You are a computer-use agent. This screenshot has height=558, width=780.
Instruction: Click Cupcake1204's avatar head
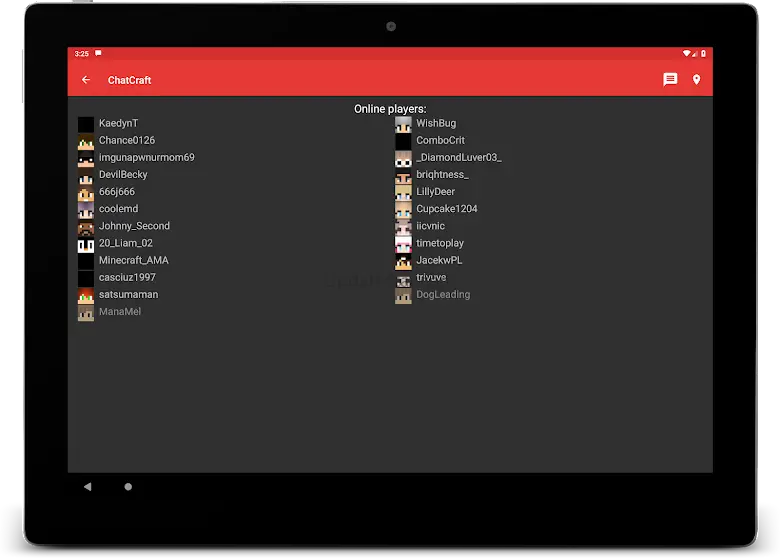point(403,210)
